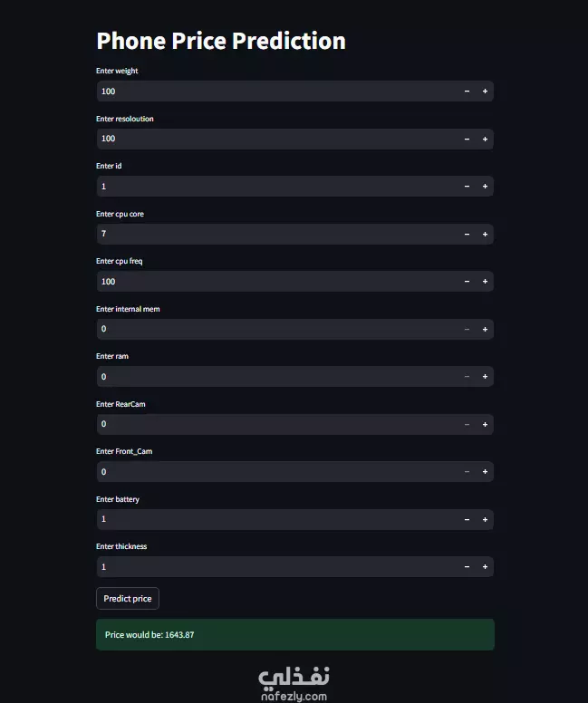Click the Predict price button
588x703 pixels.
tap(128, 599)
